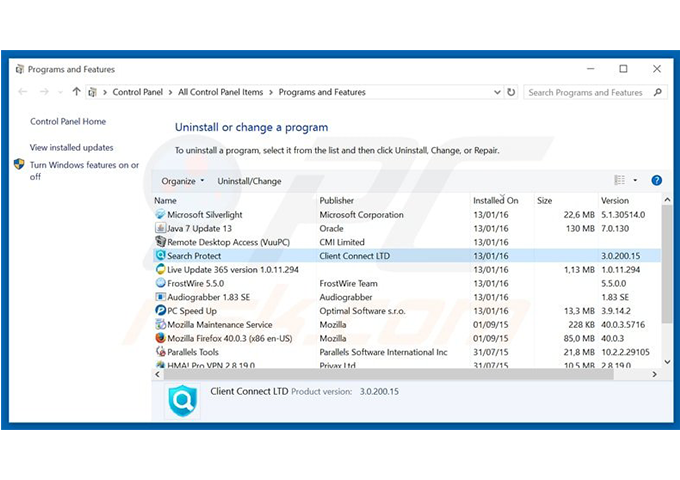Select the Microsoft Silverlight row name
Viewport: 680px width, 480px height.
click(205, 215)
